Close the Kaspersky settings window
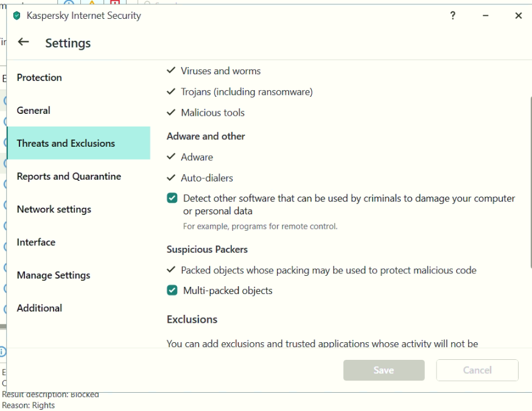532x411 pixels. click(x=518, y=16)
